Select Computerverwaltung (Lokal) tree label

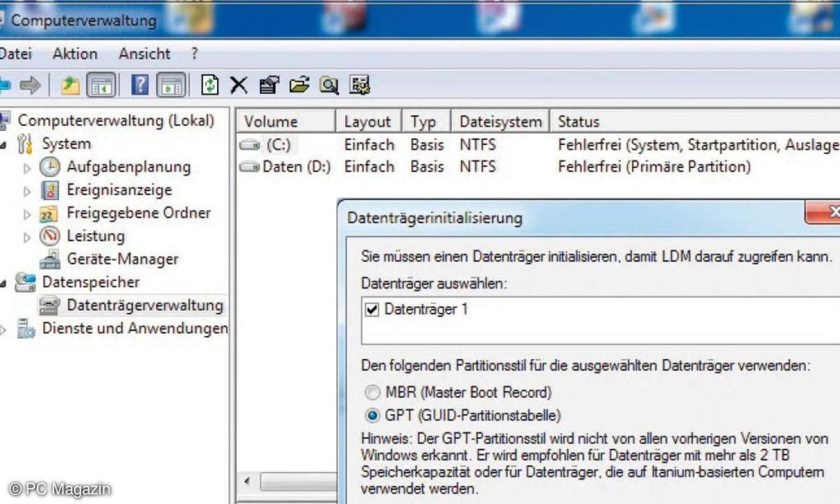pyautogui.click(x=116, y=120)
